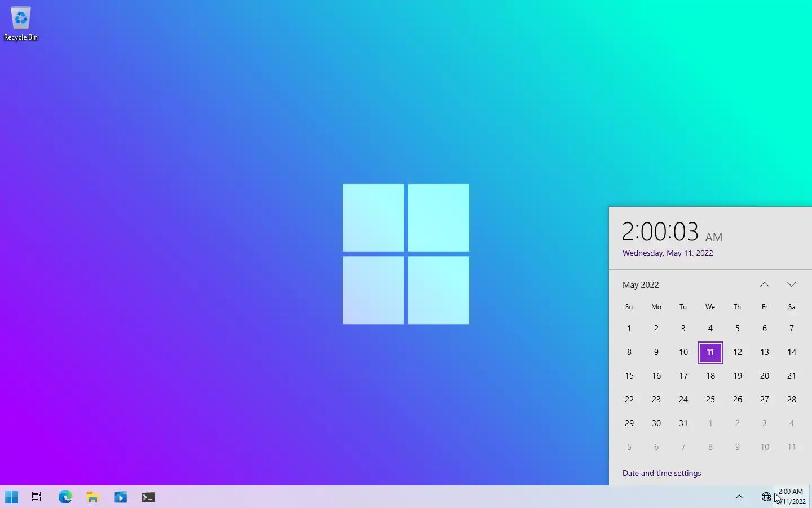The image size is (812, 508).
Task: Select grayed June 6 in calendar
Action: coord(656,447)
